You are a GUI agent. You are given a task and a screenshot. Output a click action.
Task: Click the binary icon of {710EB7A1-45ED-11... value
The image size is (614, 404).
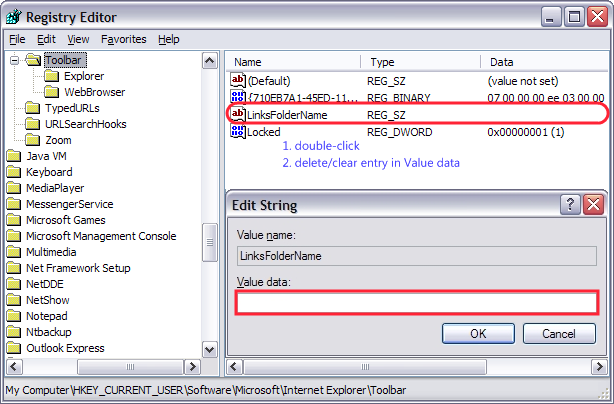click(x=238, y=97)
